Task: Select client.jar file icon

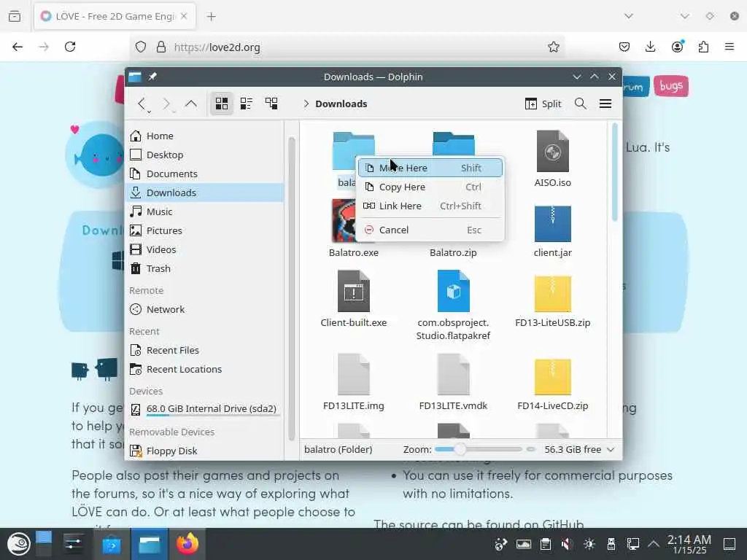Action: click(553, 224)
